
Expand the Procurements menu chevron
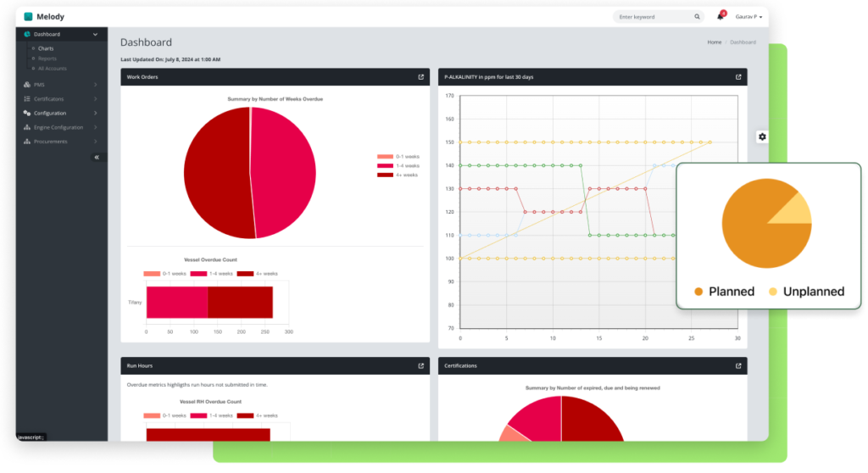tap(95, 142)
